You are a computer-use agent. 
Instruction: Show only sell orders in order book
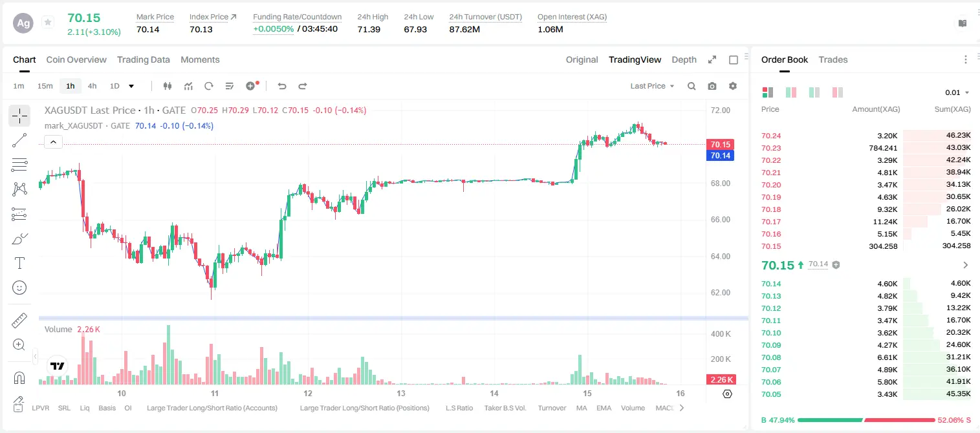click(837, 92)
